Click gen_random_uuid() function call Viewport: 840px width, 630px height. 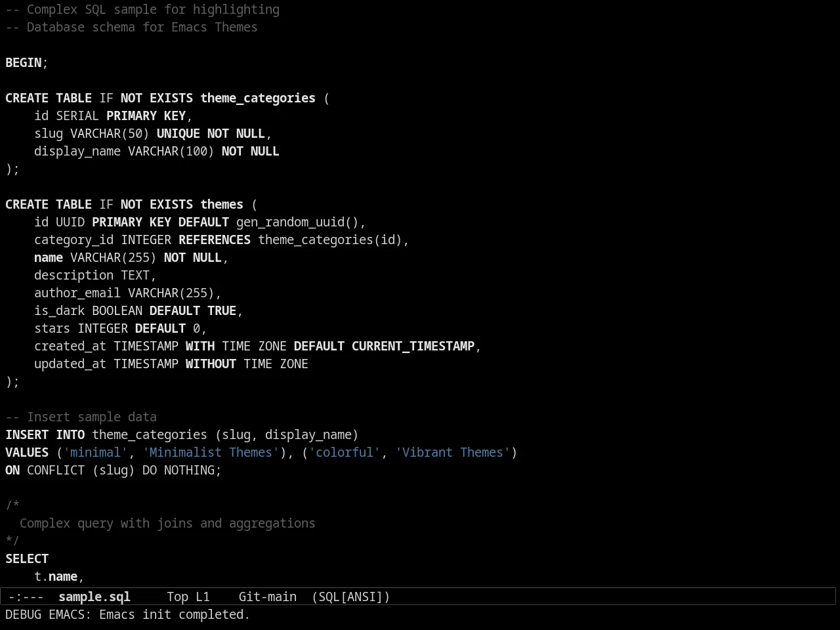[297, 222]
